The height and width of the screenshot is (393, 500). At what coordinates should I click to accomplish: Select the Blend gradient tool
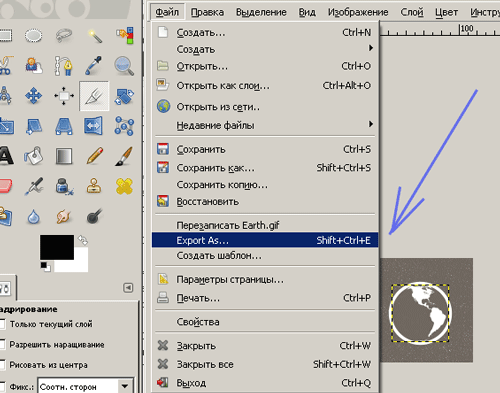[x=64, y=156]
